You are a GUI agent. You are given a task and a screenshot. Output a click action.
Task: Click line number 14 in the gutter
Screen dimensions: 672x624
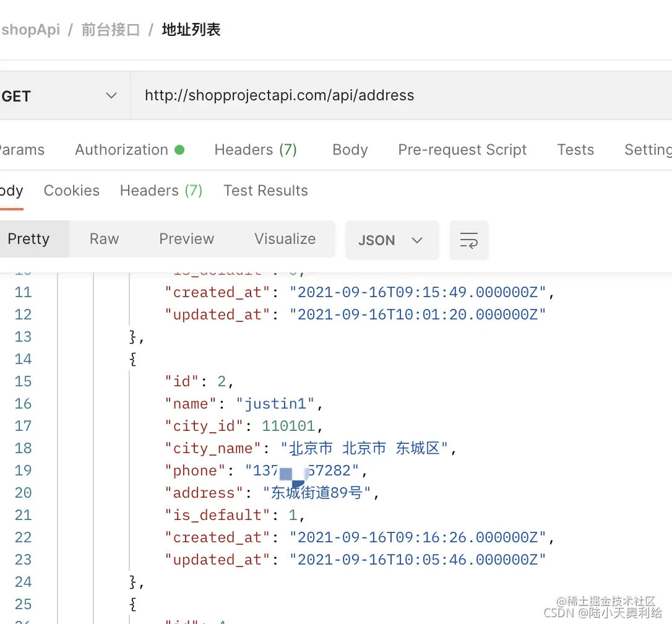(x=23, y=359)
